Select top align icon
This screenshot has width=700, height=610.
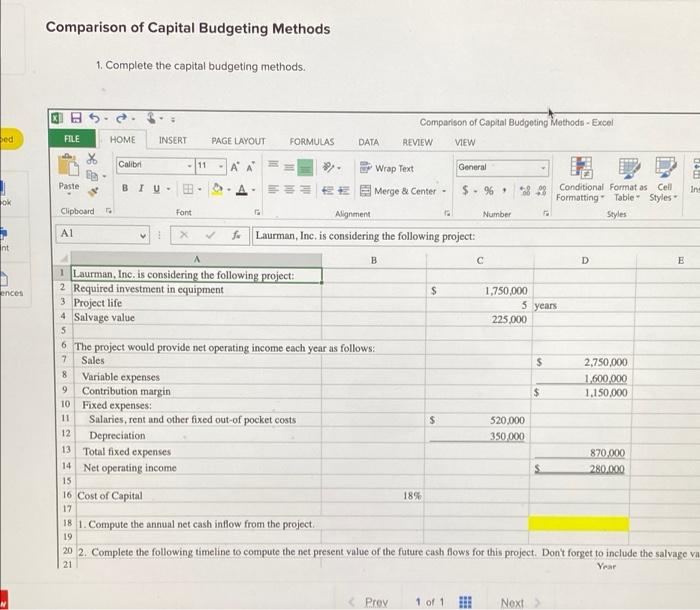tap(273, 165)
